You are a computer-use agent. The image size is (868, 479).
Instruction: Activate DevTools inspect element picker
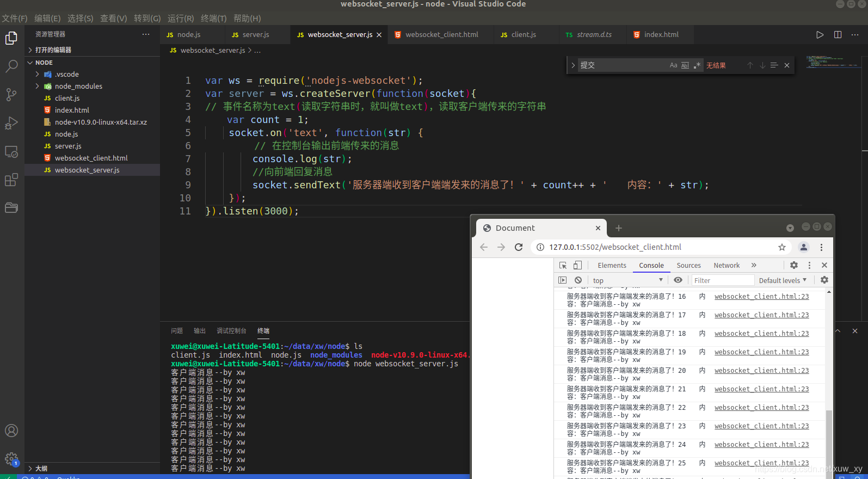[x=563, y=266]
